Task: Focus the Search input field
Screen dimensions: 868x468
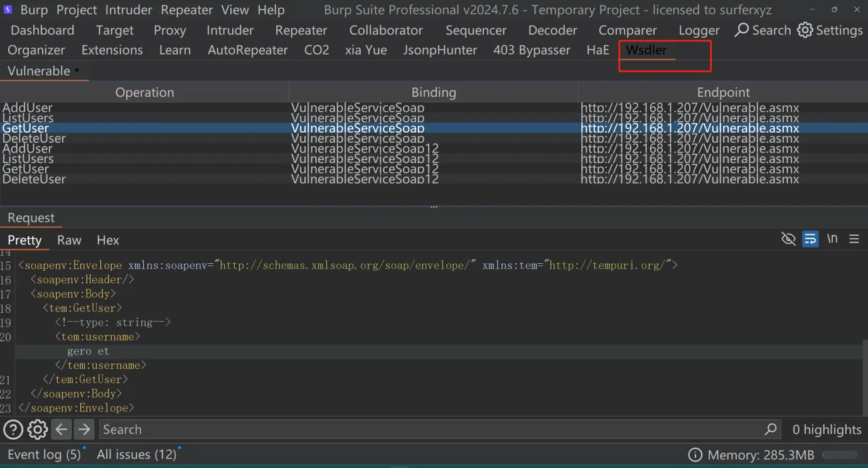Action: click(x=440, y=430)
